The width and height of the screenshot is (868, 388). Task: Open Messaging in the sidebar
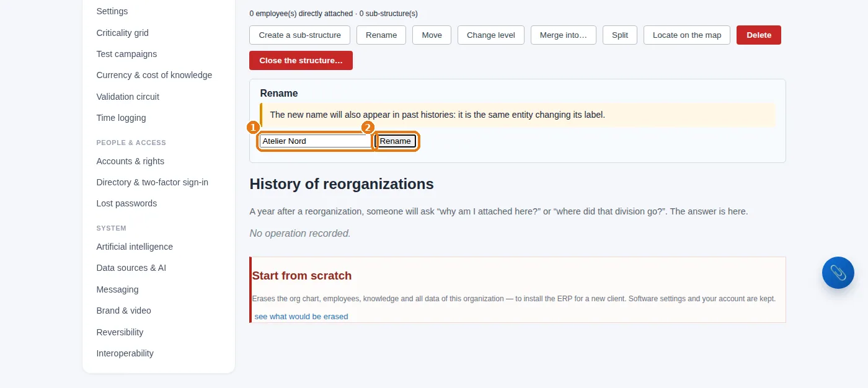click(x=117, y=289)
